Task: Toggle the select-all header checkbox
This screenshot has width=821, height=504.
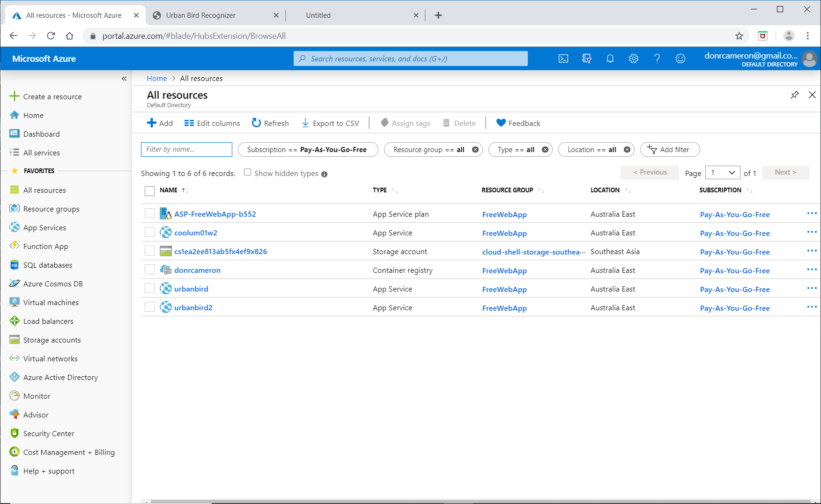Action: [149, 191]
